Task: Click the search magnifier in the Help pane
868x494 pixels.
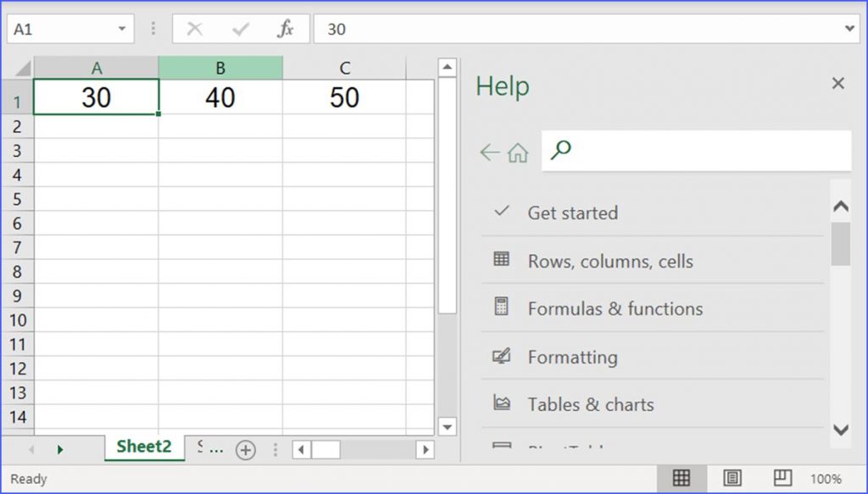Action: (559, 151)
